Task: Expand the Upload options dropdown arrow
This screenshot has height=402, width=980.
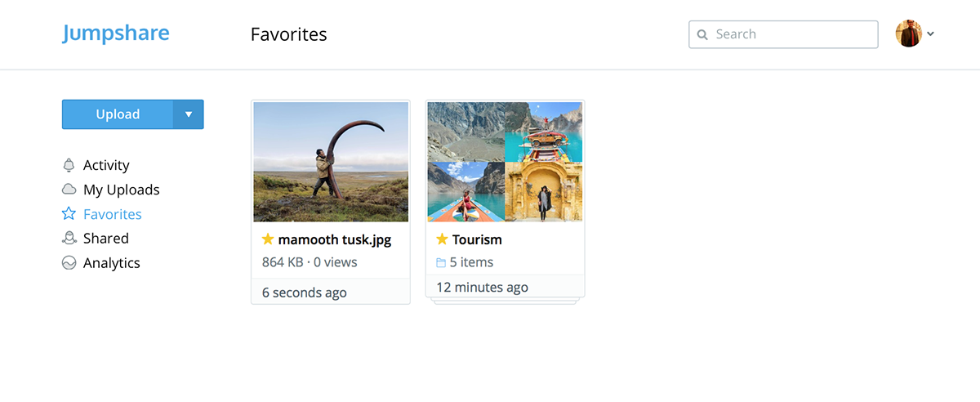Action: tap(189, 114)
